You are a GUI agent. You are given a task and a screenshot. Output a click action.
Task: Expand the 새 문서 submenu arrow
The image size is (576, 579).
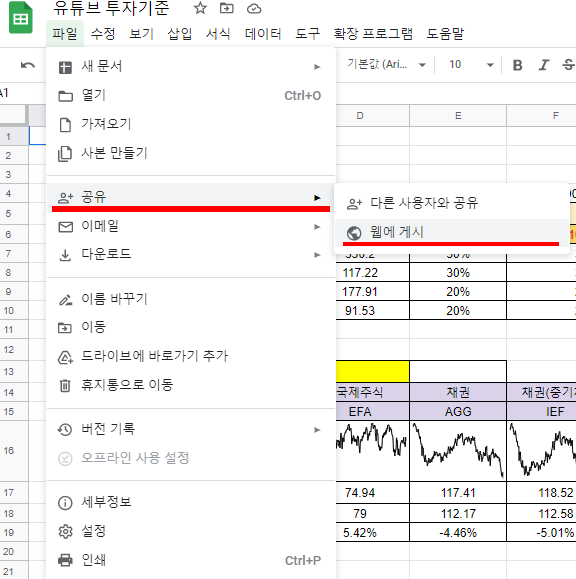[x=317, y=67]
